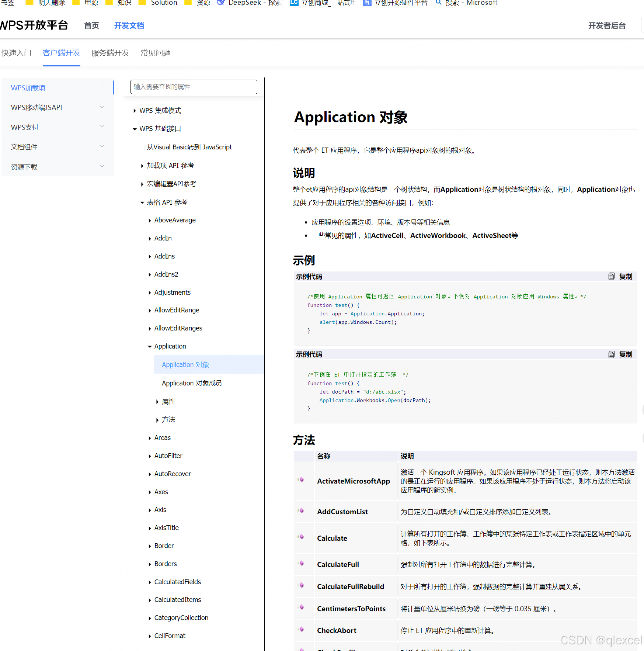Viewport: 644px width, 651px height.
Task: Open CentimetersToPoints method link
Action: [x=351, y=609]
